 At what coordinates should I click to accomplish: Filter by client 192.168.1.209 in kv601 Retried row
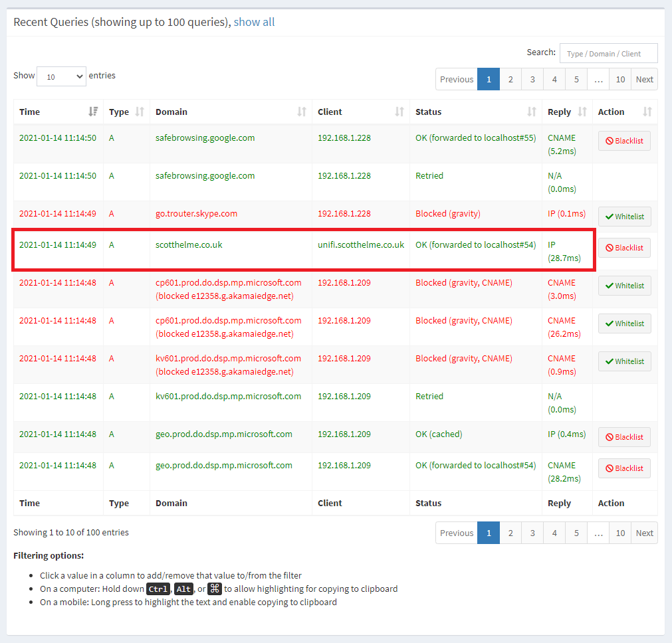[344, 397]
